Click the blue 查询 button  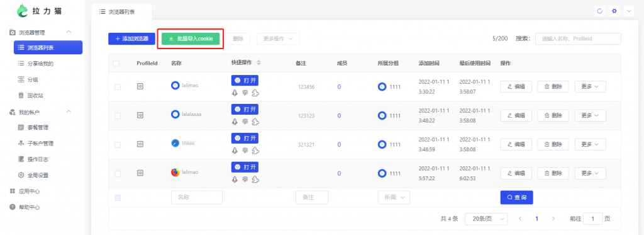pos(517,198)
